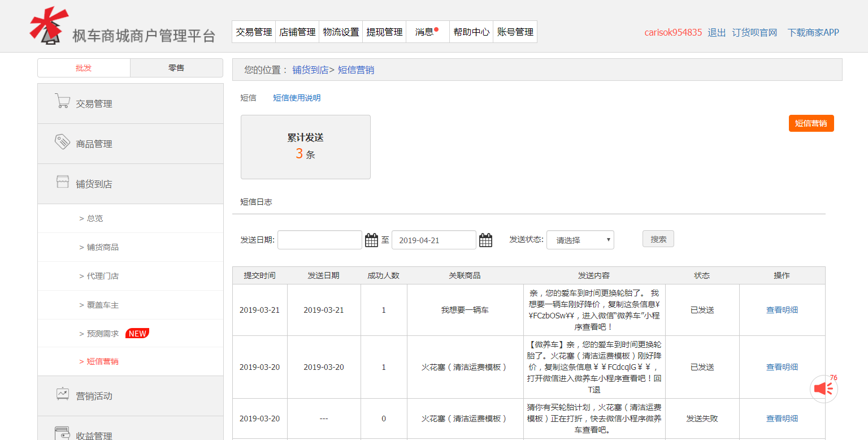Click the red megaphone notification icon
Viewport: 868px width, 440px height.
tap(823, 389)
